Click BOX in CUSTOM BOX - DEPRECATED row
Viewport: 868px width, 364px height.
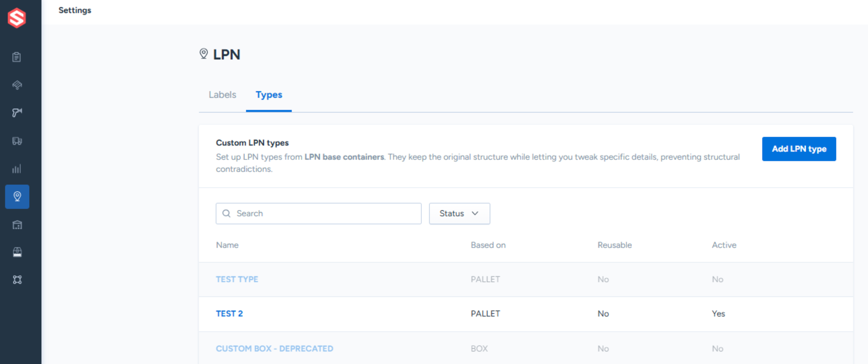pos(479,348)
